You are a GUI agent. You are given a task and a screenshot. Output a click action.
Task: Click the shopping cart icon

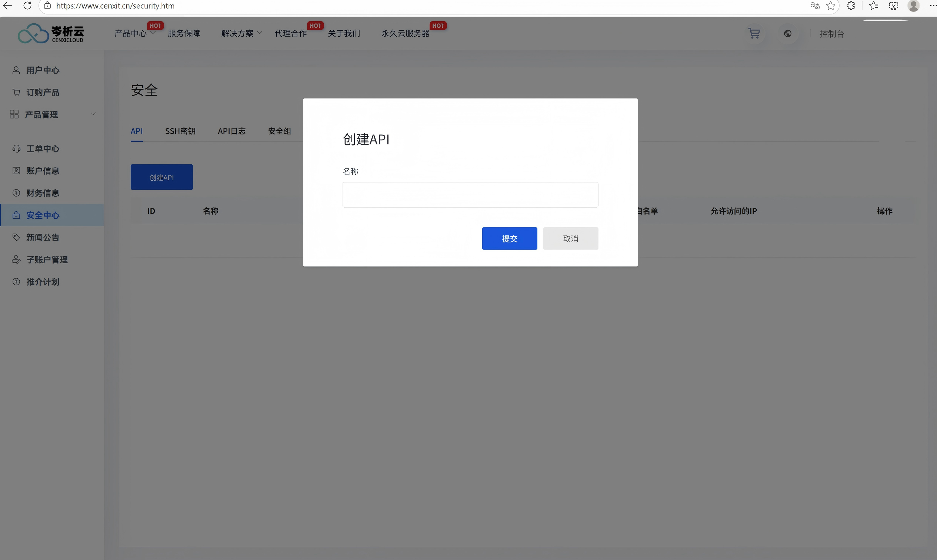[x=754, y=34]
